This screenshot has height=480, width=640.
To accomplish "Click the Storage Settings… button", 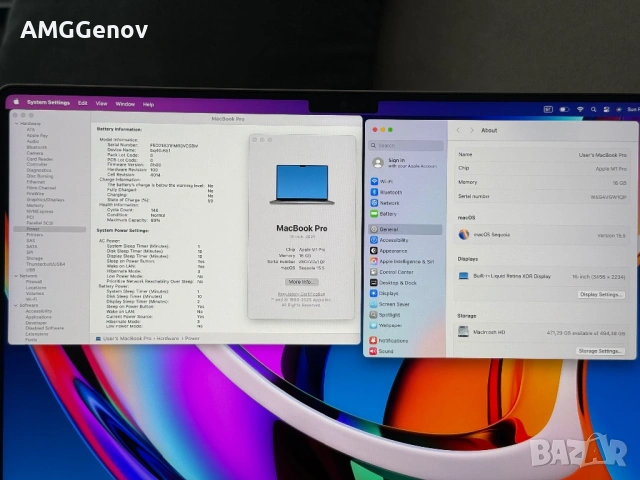I will click(600, 351).
